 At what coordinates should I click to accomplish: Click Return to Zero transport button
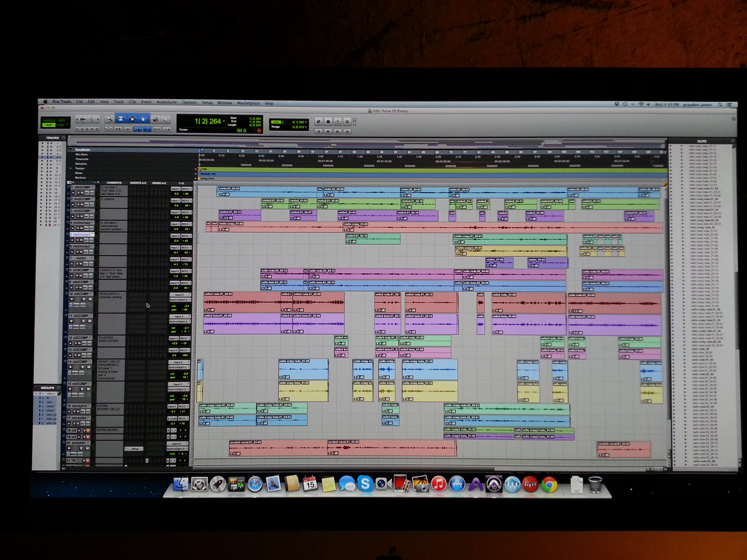(318, 131)
